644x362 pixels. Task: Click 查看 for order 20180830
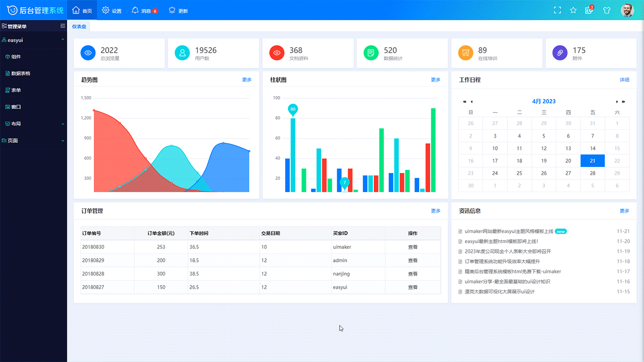pyautogui.click(x=413, y=247)
